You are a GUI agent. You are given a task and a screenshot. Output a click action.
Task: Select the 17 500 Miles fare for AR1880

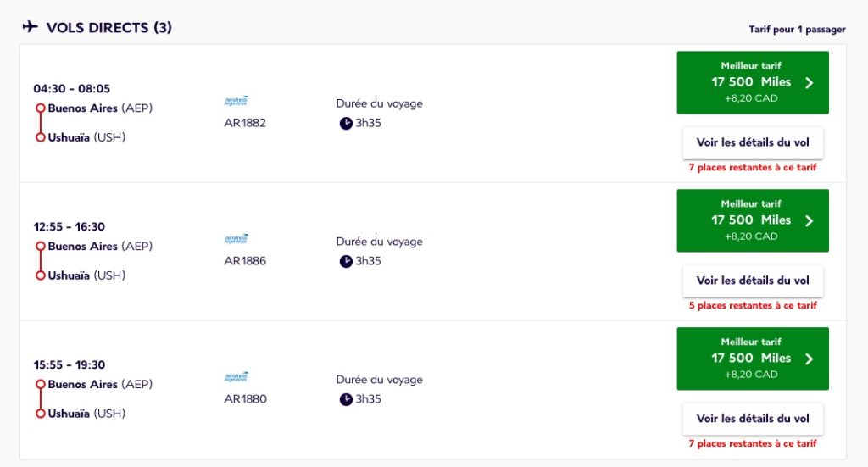751,359
